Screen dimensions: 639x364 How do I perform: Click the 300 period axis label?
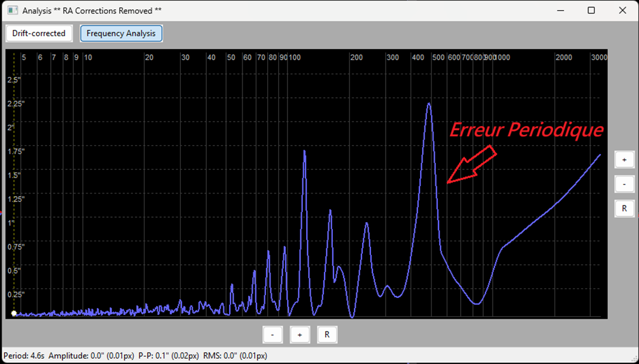coord(393,57)
